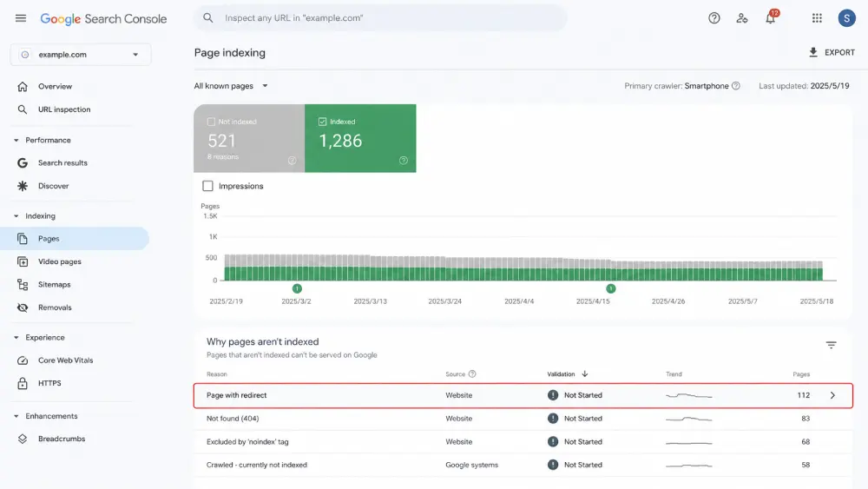Toggle the Not indexed checkbox
The width and height of the screenshot is (868, 489).
(211, 122)
